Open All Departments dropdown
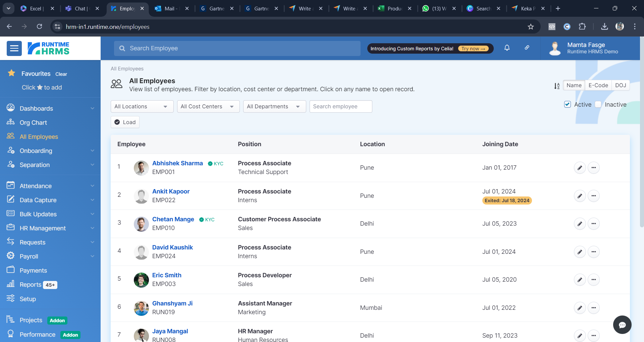This screenshot has width=644, height=342. point(275,107)
